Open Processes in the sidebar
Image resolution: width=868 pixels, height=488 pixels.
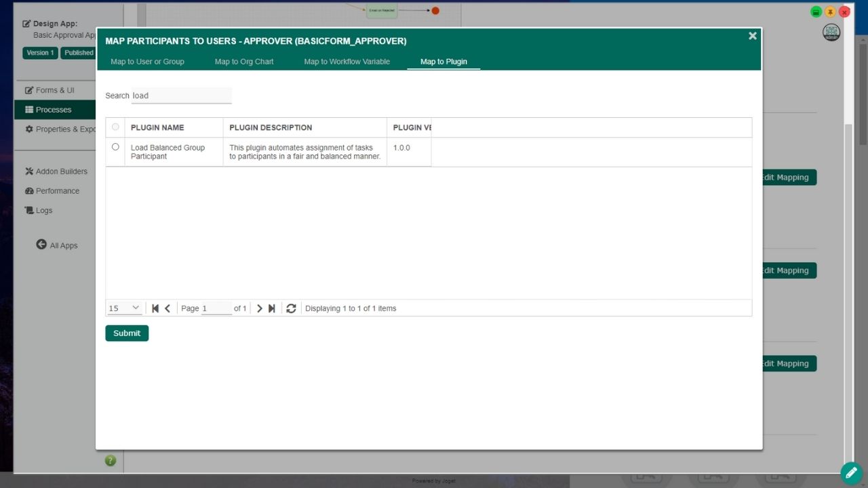pyautogui.click(x=53, y=110)
